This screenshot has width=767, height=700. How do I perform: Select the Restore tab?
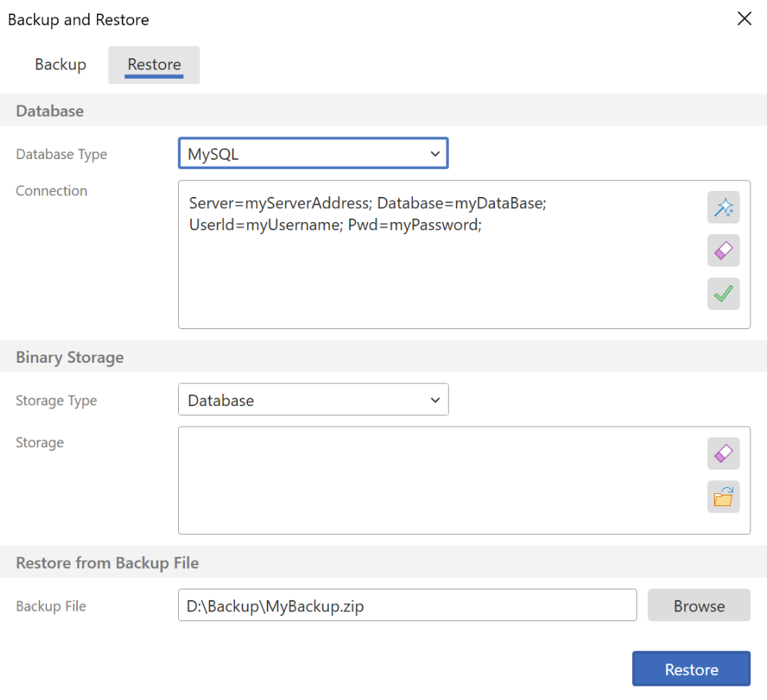click(x=154, y=64)
